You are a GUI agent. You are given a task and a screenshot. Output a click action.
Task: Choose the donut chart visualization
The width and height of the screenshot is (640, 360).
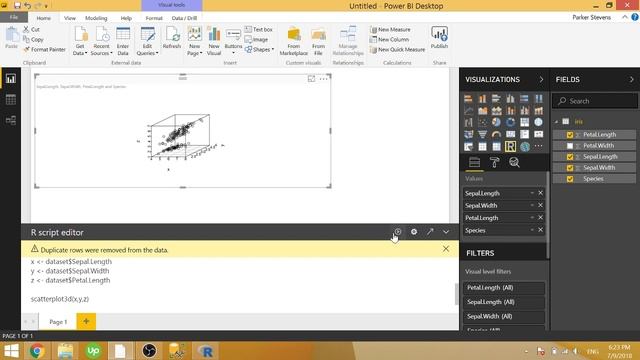click(x=510, y=122)
